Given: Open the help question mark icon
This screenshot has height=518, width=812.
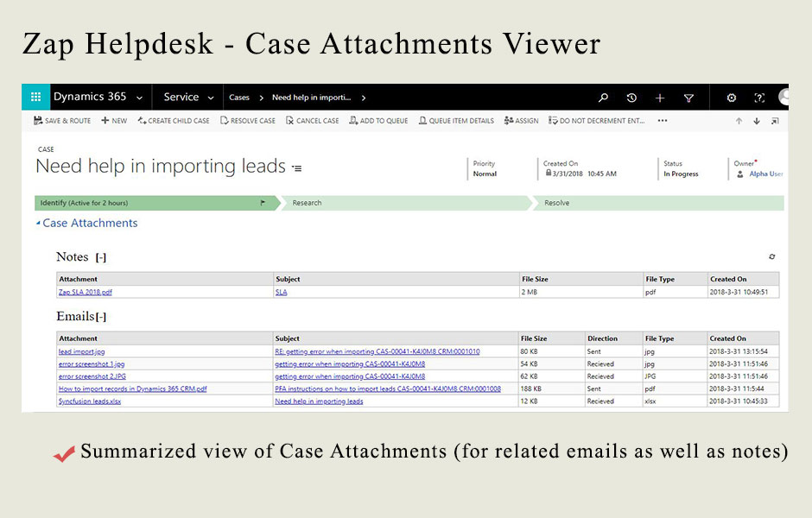Looking at the screenshot, I should pos(759,98).
